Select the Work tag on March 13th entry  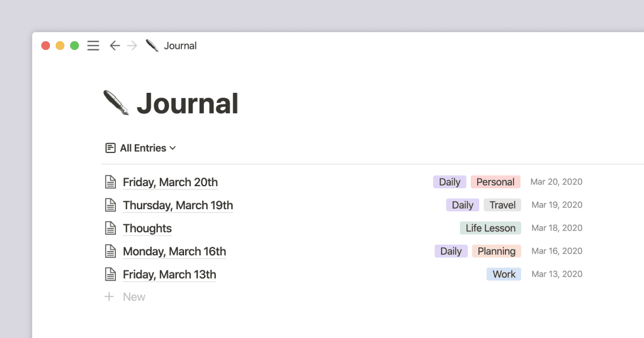503,274
